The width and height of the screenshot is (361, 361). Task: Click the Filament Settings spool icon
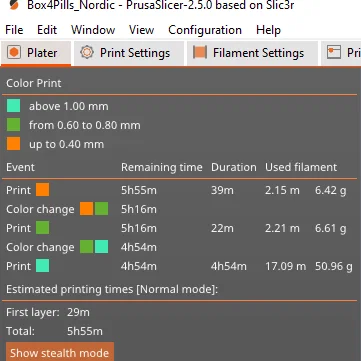(x=200, y=53)
